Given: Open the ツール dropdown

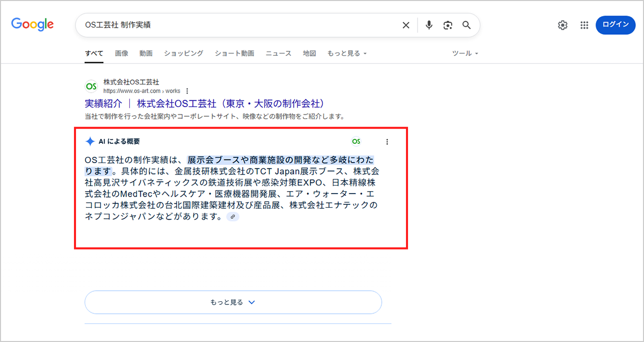Looking at the screenshot, I should [x=465, y=53].
